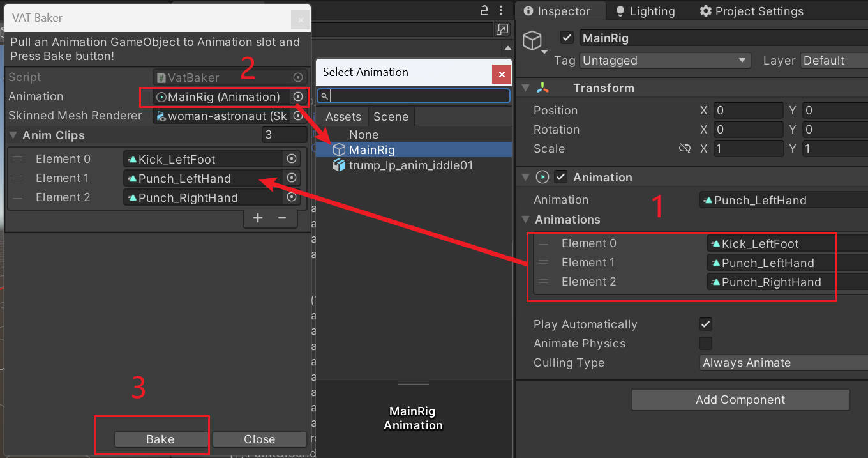Click object picker for Punch_RightHand clip in VAT Baker
This screenshot has width=868, height=458.
(x=292, y=197)
